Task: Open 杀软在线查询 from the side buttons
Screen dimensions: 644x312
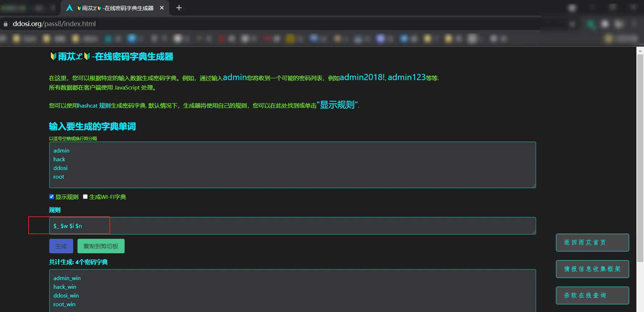Action: pyautogui.click(x=592, y=295)
